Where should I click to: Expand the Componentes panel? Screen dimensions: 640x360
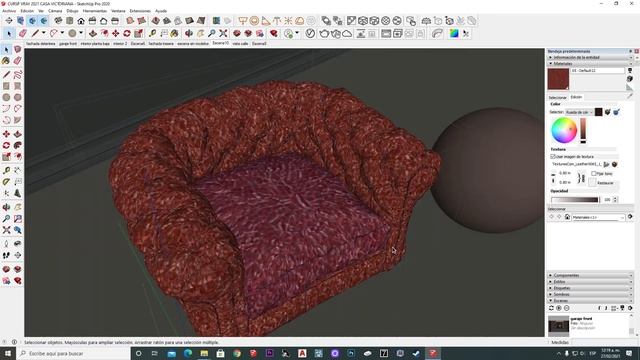coord(590,276)
